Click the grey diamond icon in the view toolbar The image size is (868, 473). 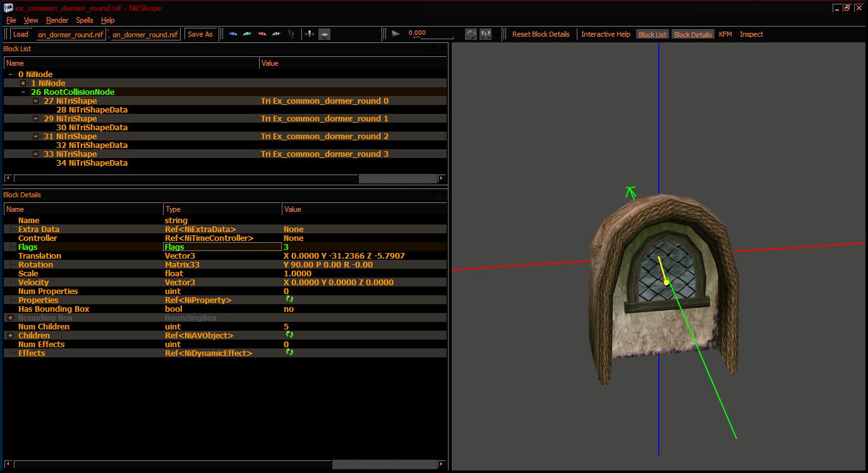324,34
